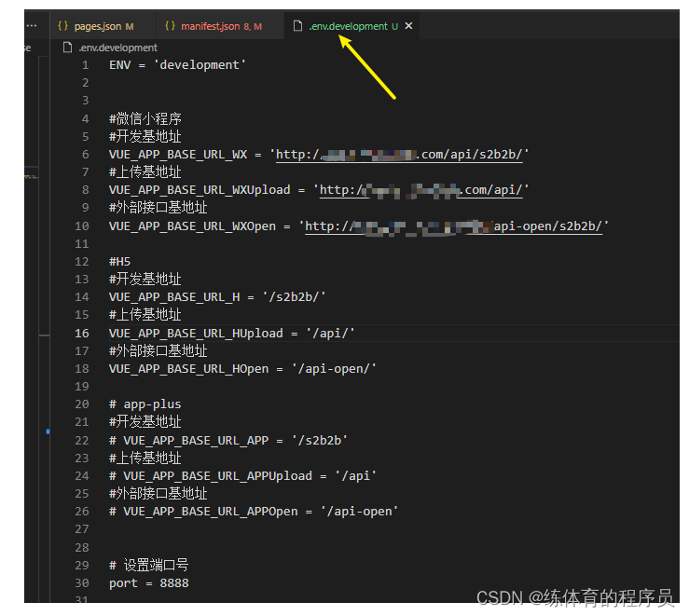Click the VUE_APP_BASE_URL_HUpload '/api/' line
This screenshot has width=689, height=616.
(x=231, y=333)
